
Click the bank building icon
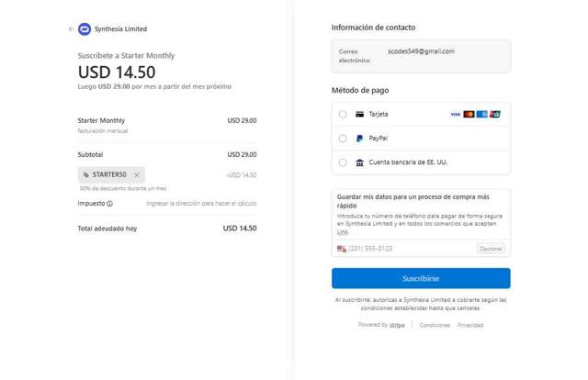[x=359, y=162]
